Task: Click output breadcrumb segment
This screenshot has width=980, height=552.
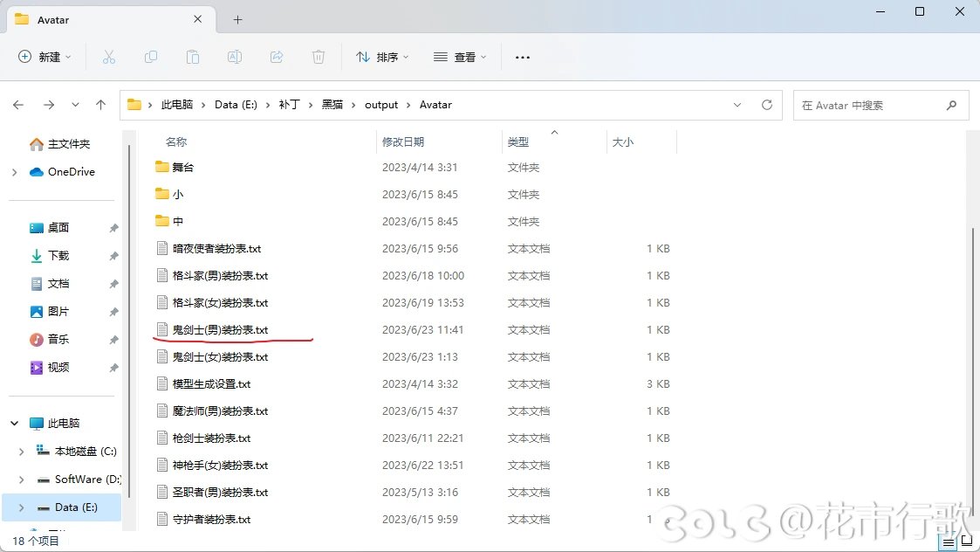Action: [x=381, y=105]
